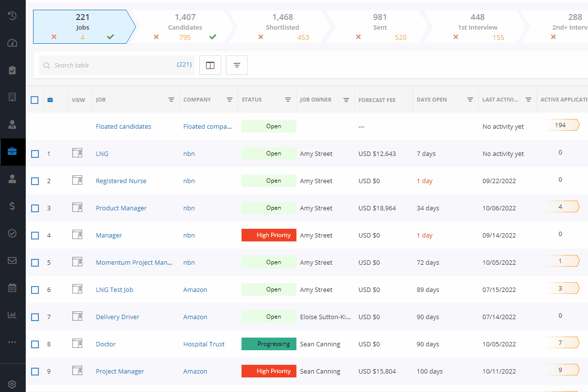Open the settings gear icon in sidebar
This screenshot has height=392, width=588.
13,385
